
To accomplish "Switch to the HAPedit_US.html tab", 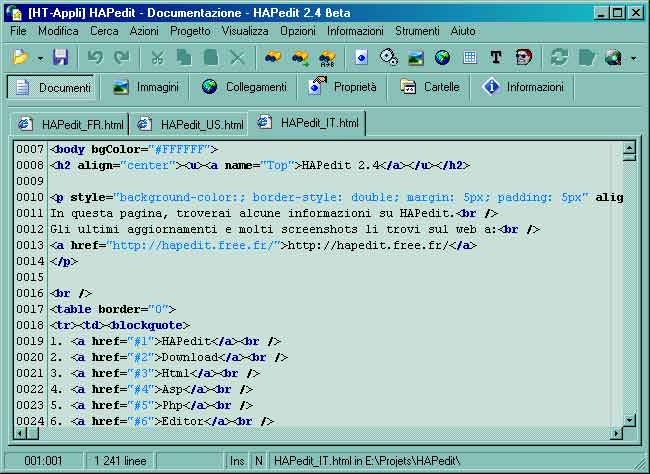I will [x=189, y=124].
